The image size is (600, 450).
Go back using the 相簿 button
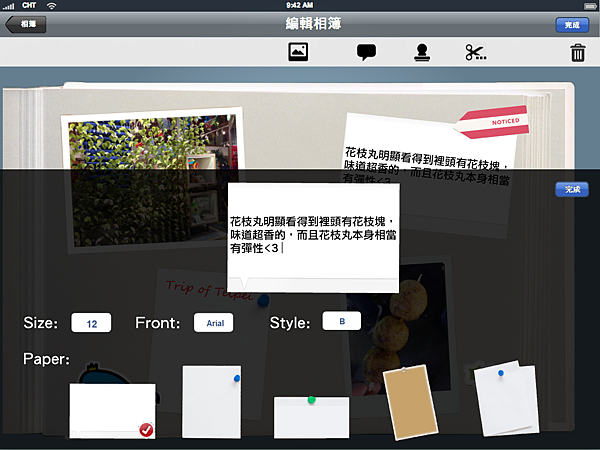pyautogui.click(x=26, y=24)
